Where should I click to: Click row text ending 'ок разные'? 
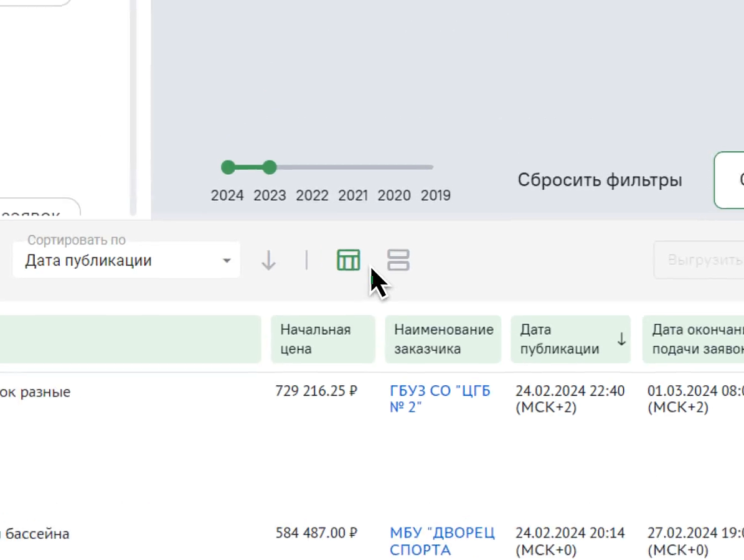[35, 392]
